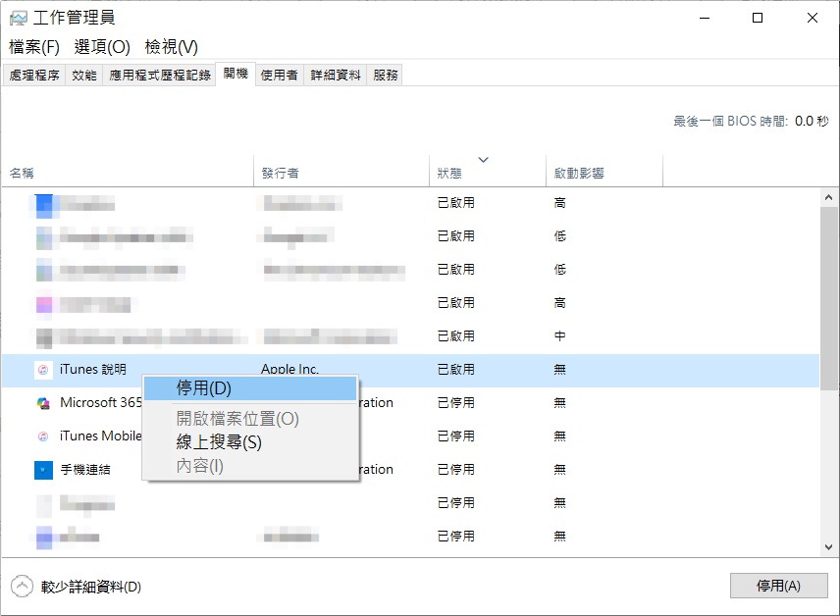840x616 pixels.
Task: Click the vertical scrollbar thumb
Action: pos(829,298)
